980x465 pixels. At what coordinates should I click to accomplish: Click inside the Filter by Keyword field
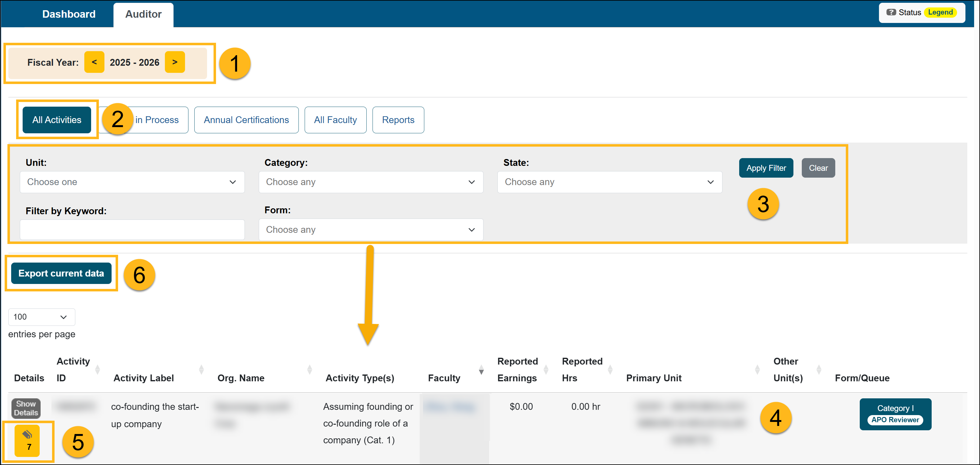[x=132, y=229]
